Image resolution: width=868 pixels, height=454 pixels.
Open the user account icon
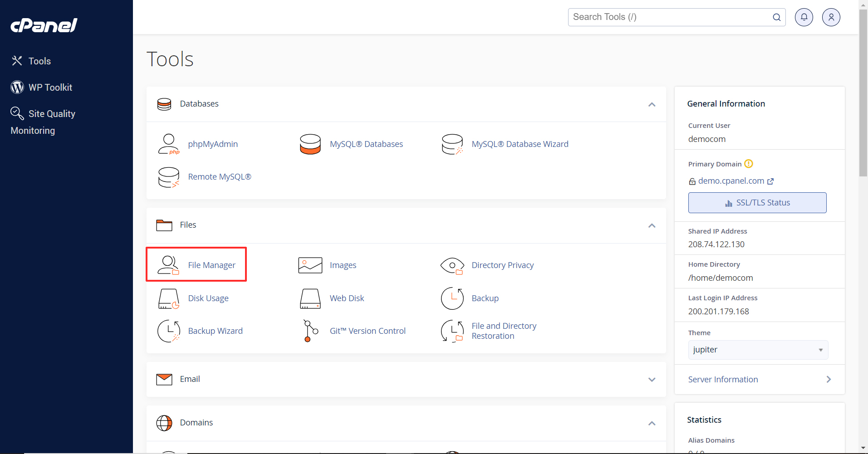(831, 17)
